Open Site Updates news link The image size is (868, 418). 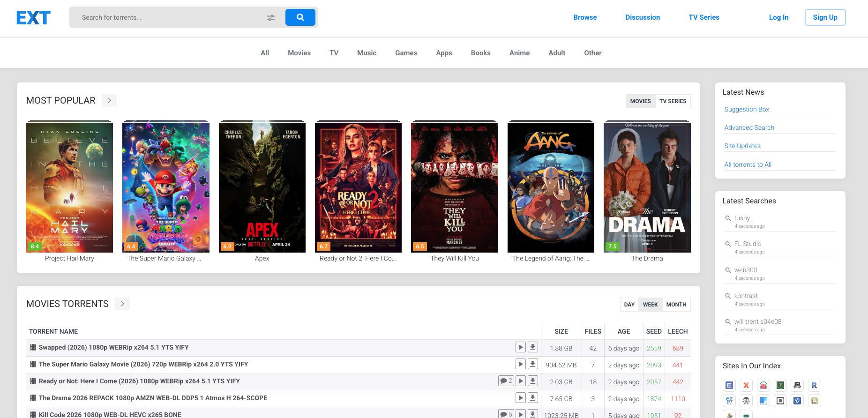pos(742,146)
